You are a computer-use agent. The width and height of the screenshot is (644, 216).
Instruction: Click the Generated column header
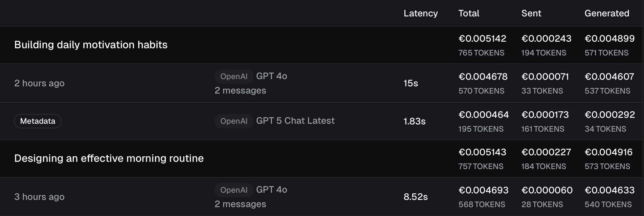[x=607, y=13]
